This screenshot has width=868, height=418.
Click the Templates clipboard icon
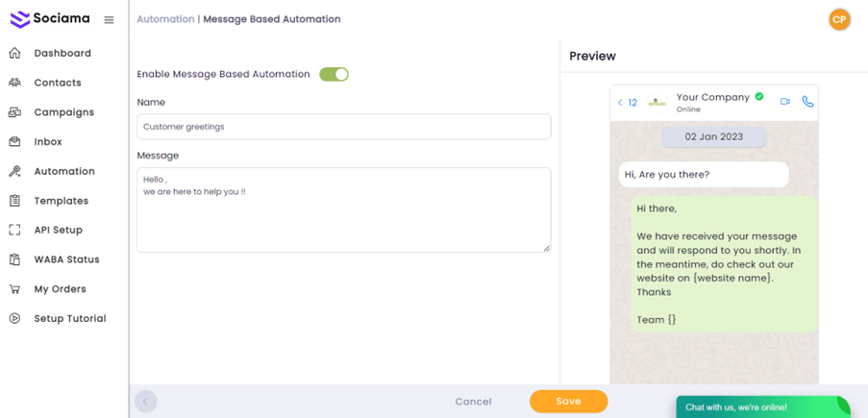point(14,201)
